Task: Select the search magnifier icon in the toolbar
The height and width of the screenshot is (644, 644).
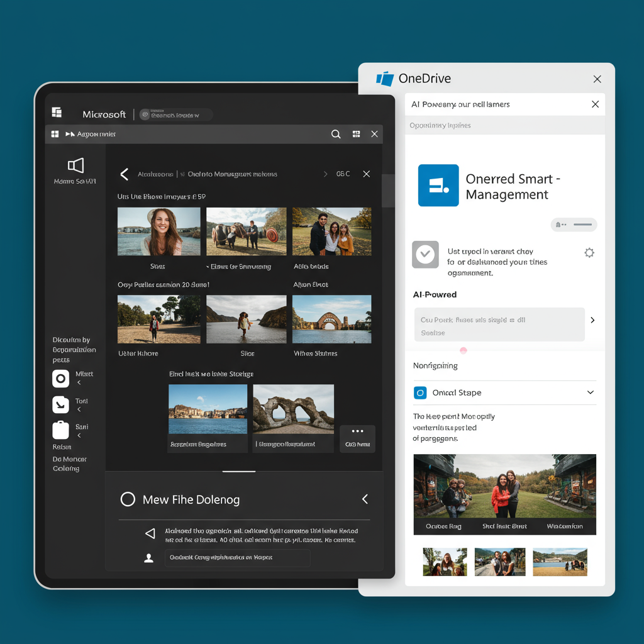Action: (x=336, y=134)
